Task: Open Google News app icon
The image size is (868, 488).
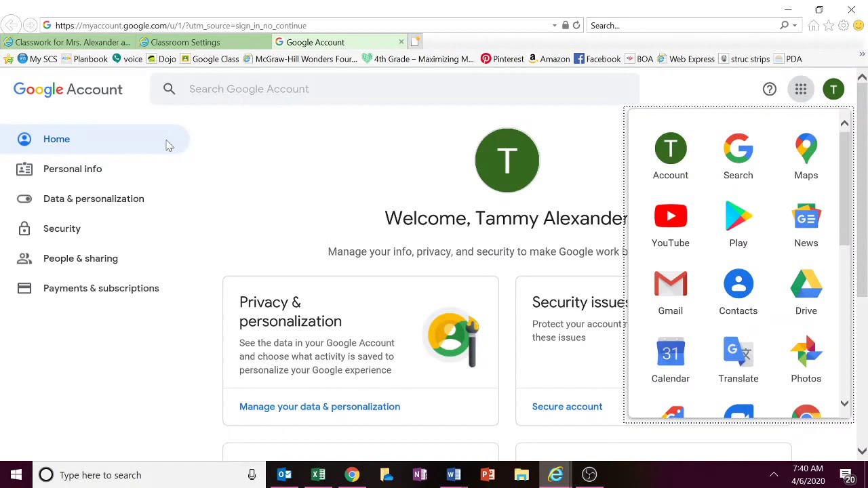Action: 806,224
